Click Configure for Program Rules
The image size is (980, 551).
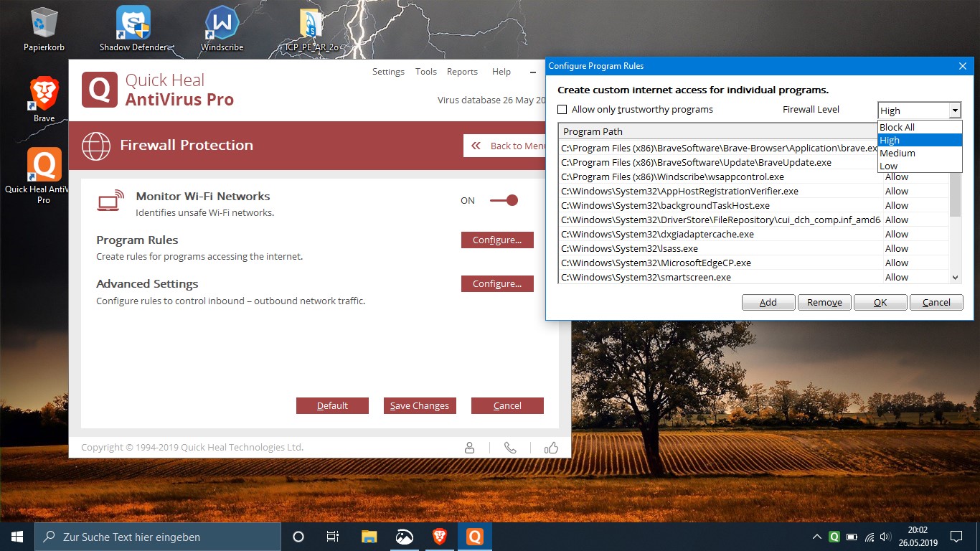497,240
